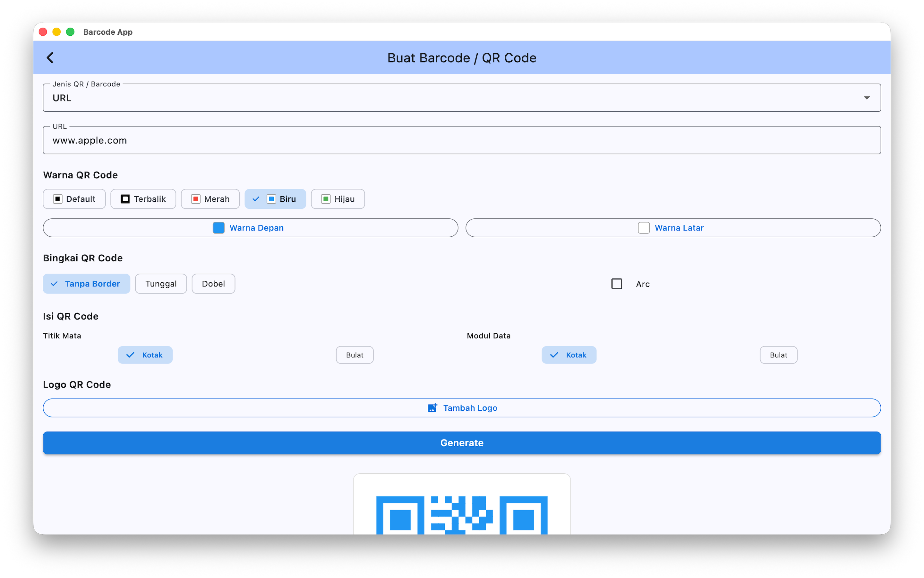Select Kotak under Titik Mata
Image resolution: width=924 pixels, height=578 pixels.
[x=145, y=355]
